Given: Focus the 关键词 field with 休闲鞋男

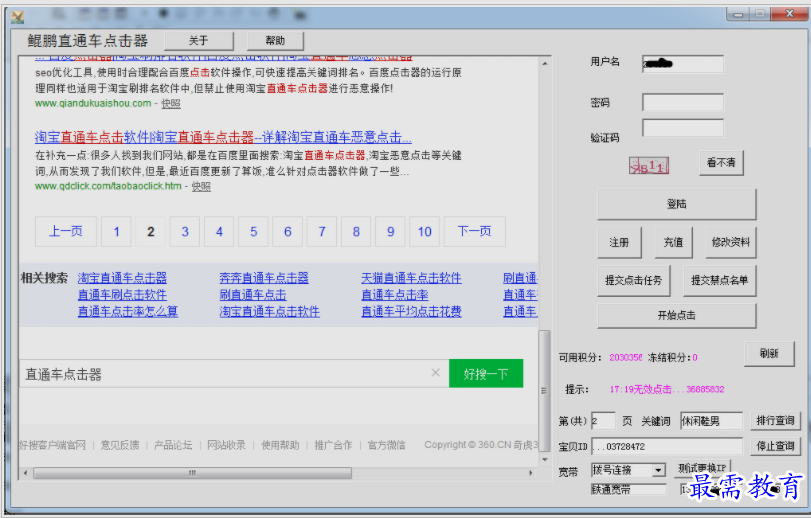Looking at the screenshot, I should pyautogui.click(x=711, y=421).
